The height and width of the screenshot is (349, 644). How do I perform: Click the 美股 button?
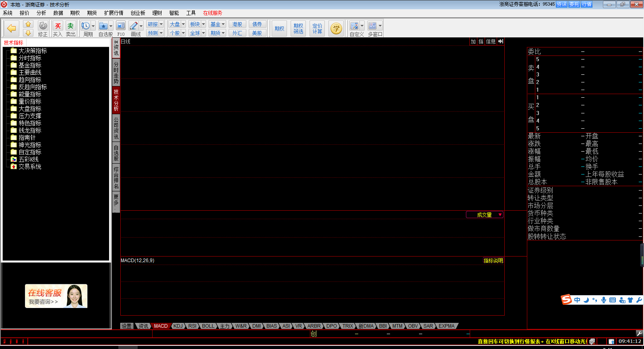point(257,33)
